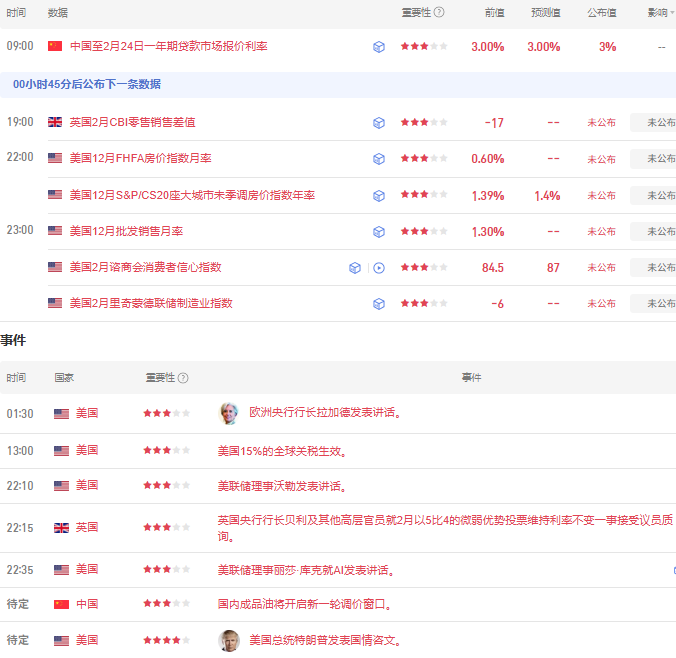Image resolution: width=676 pixels, height=658 pixels.
Task: Open 中国至2月24日一年期贷款市场报价利率 link
Action: [169, 46]
